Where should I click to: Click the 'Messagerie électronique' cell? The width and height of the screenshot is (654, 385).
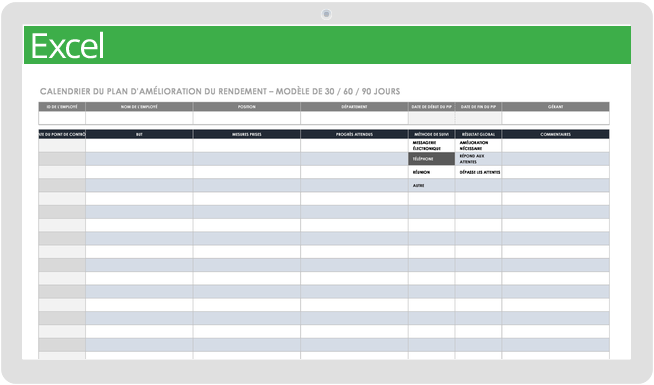pos(431,146)
